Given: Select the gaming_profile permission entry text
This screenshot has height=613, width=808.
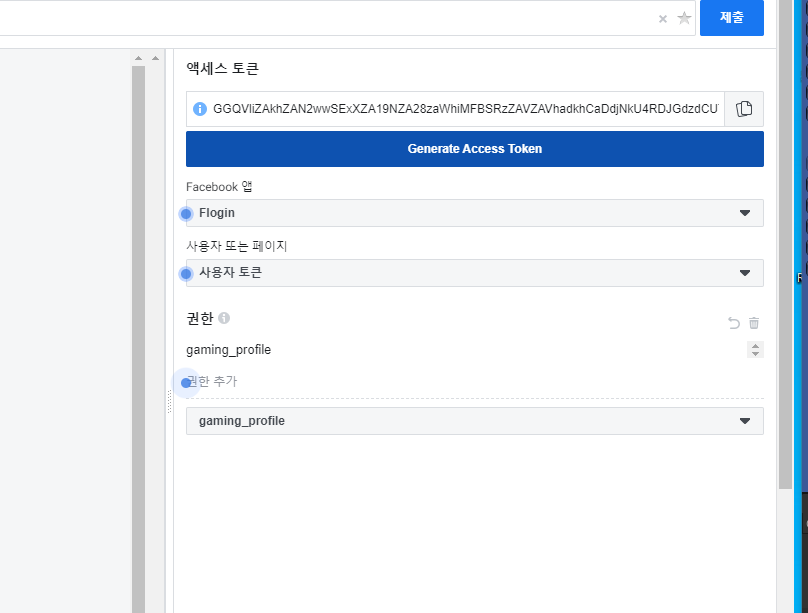Looking at the screenshot, I should [x=228, y=350].
